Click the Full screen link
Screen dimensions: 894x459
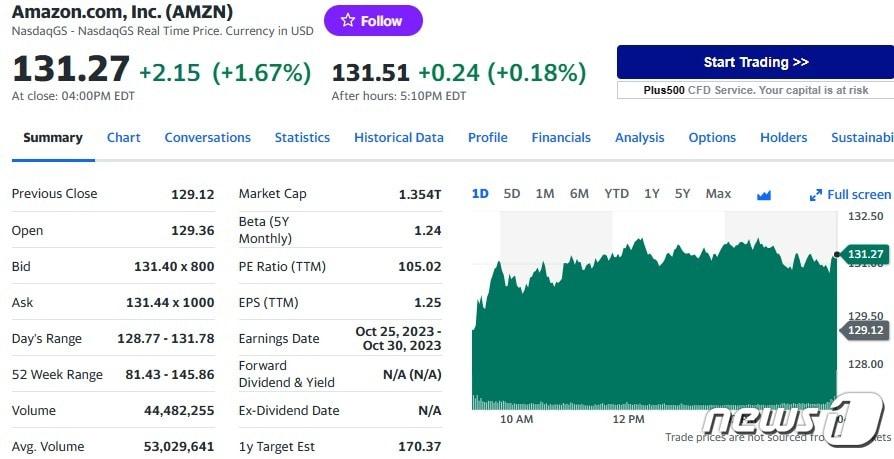[858, 195]
